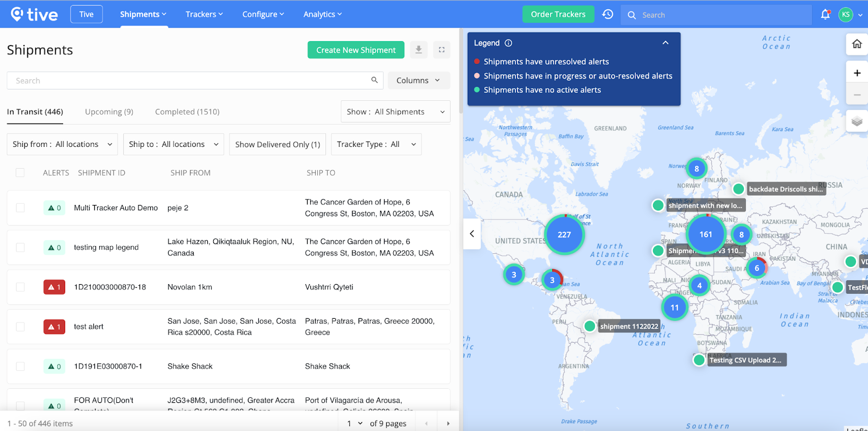Toggle Show Delivered Only (1)
Viewport: 868px width, 431px height.
278,144
